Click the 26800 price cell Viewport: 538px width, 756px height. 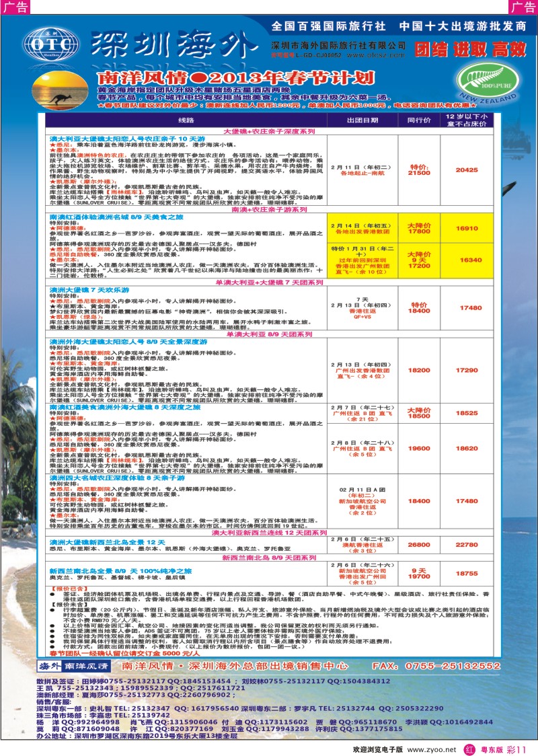(x=419, y=545)
